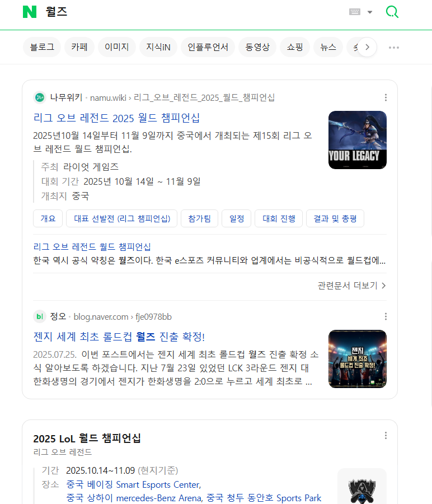Click the green search magnifier icon
Viewport: 432px width, 504px height.
click(x=392, y=12)
